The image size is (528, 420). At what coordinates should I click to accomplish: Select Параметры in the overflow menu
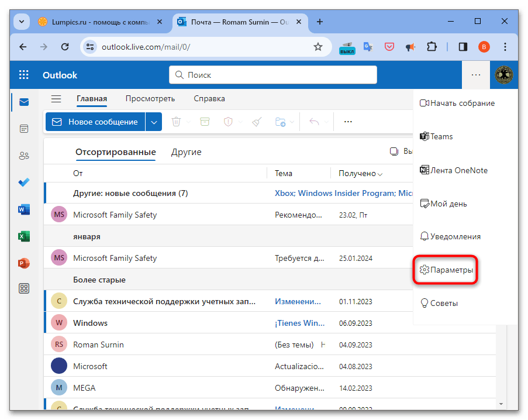tap(446, 270)
